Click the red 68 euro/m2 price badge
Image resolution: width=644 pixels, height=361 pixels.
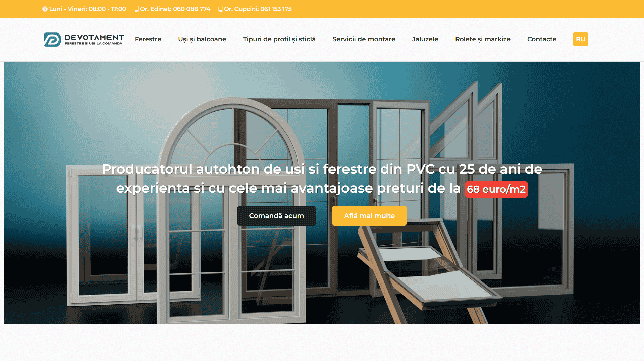[496, 189]
